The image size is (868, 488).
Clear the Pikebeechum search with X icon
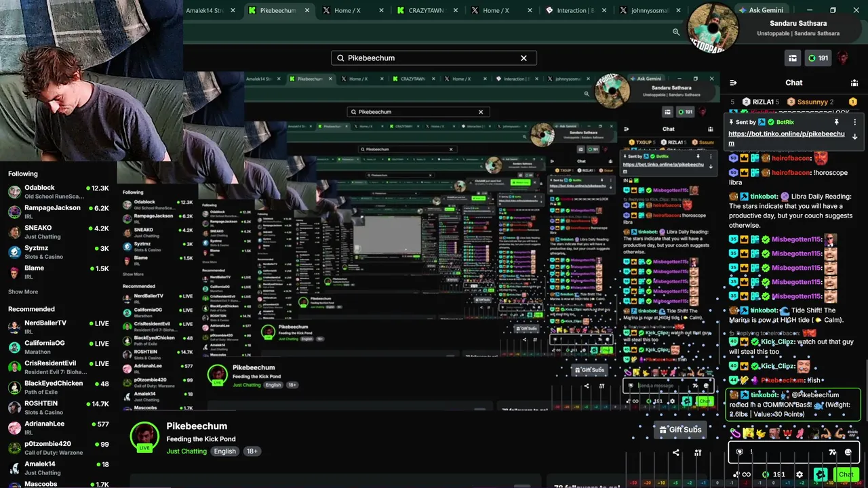point(524,58)
